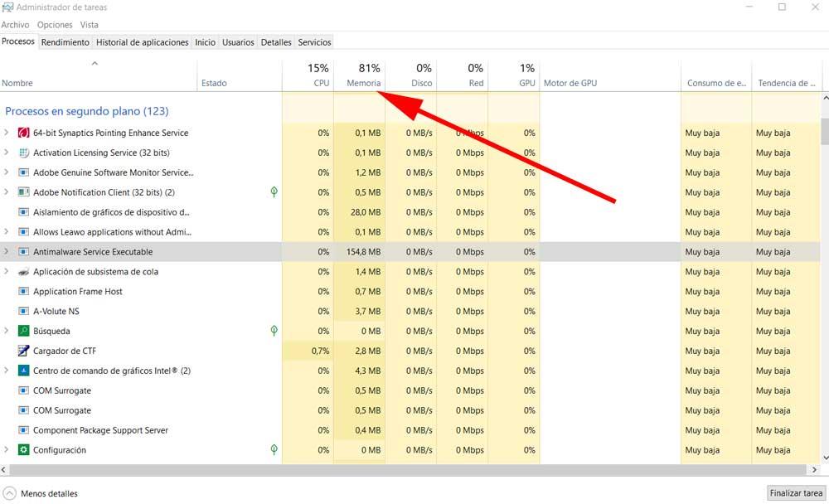
Task: Sort by the GPU column header
Action: 513,75
